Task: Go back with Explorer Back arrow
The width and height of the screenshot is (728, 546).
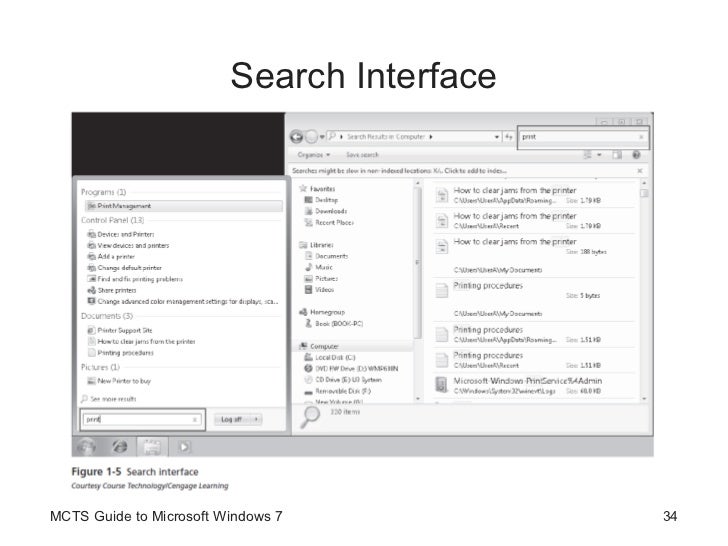Action: coord(297,136)
